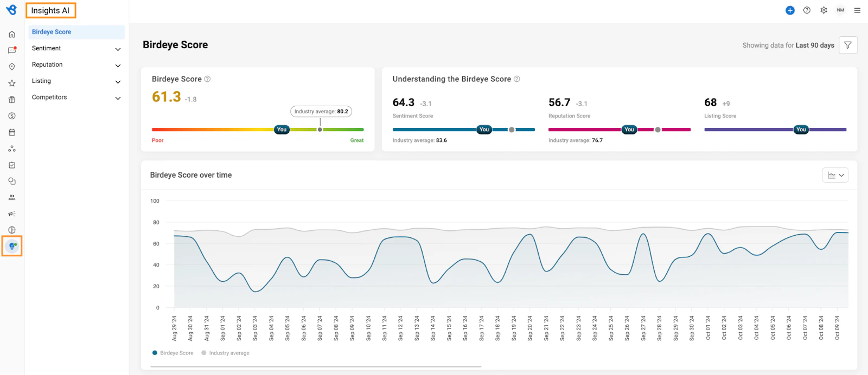Open the star Reviews icon
The image size is (868, 375).
pyautogui.click(x=12, y=83)
